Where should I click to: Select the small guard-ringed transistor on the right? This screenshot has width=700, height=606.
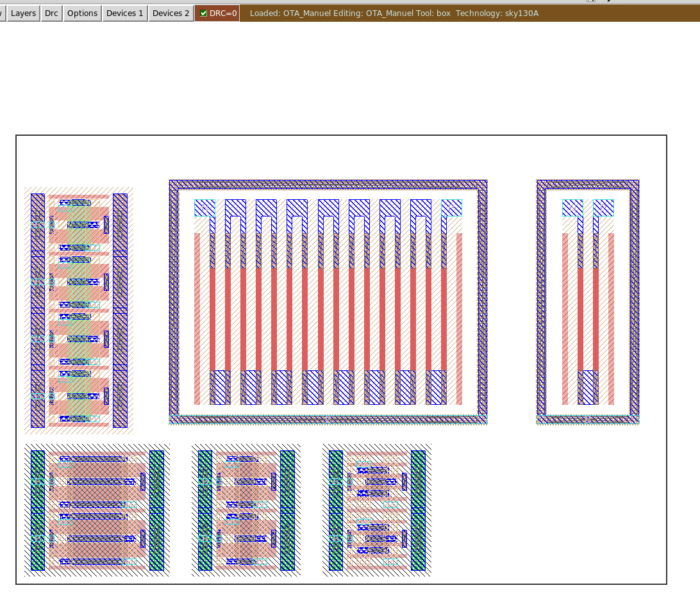pos(587,302)
